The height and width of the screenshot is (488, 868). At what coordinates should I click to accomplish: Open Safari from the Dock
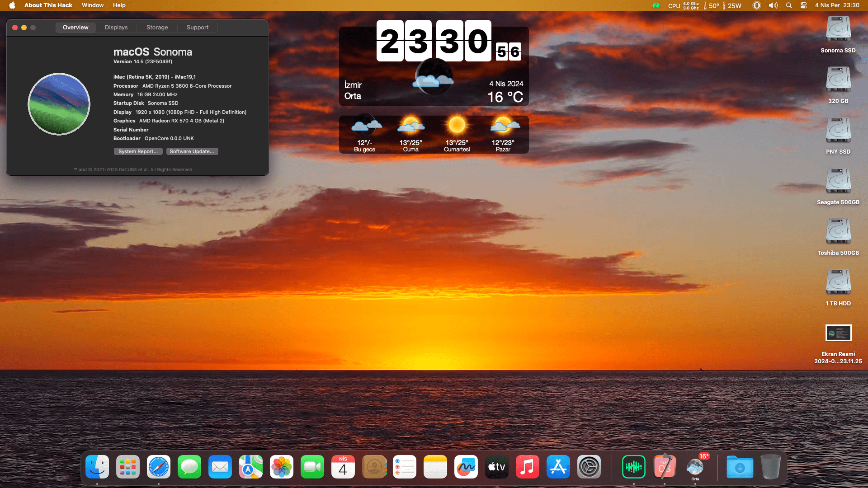[159, 467]
